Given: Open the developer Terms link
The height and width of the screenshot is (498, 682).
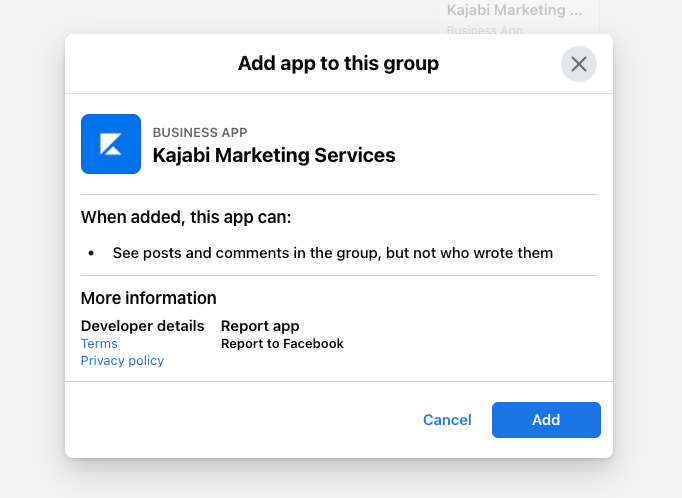Looking at the screenshot, I should [99, 344].
